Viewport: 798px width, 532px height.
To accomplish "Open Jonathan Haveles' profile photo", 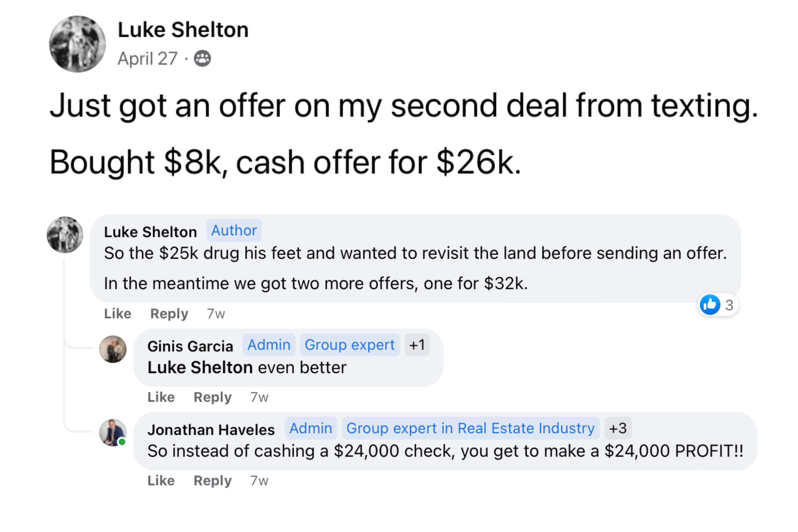I will click(113, 432).
